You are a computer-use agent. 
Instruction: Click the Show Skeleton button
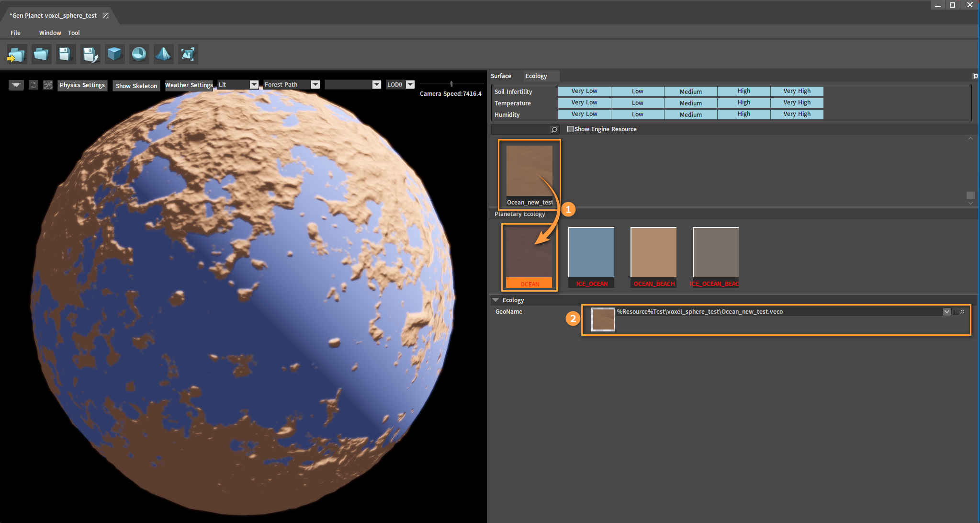[136, 86]
